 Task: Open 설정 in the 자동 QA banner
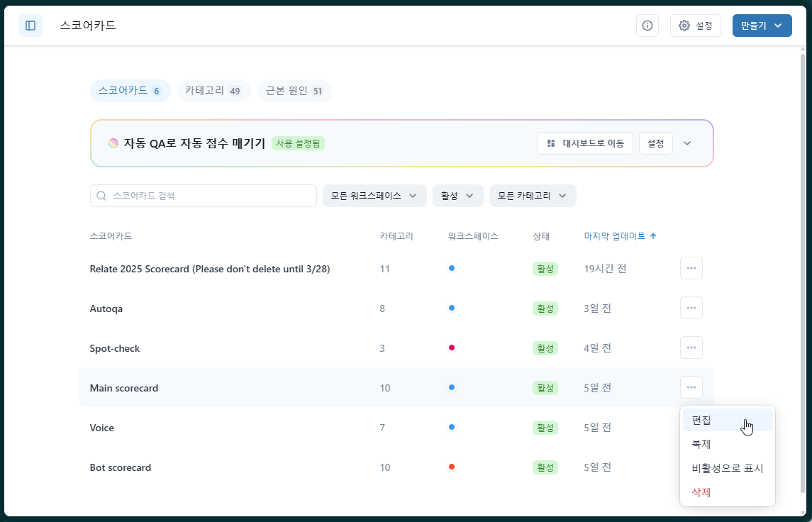(655, 143)
